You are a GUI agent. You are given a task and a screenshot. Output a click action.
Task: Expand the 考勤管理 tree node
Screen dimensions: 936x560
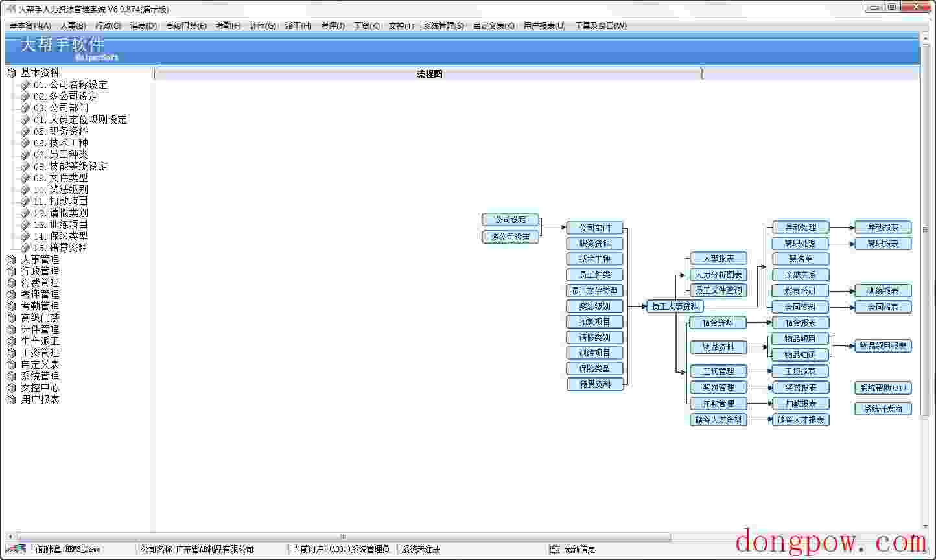(12, 307)
